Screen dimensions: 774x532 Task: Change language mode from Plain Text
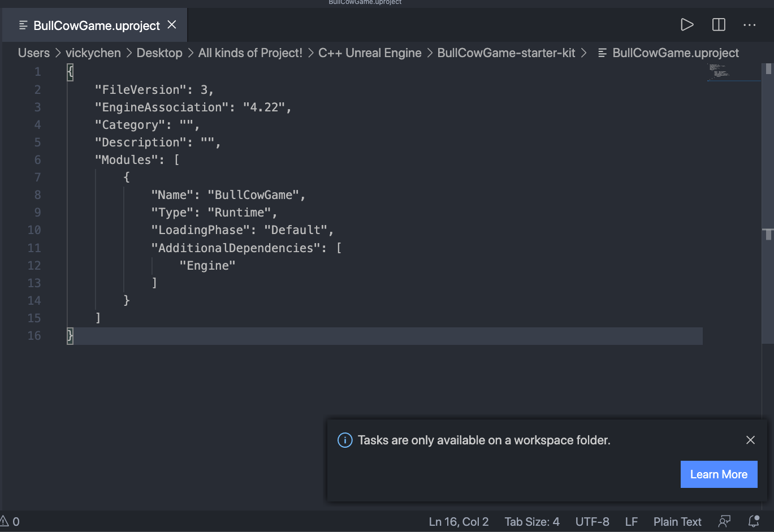point(677,521)
